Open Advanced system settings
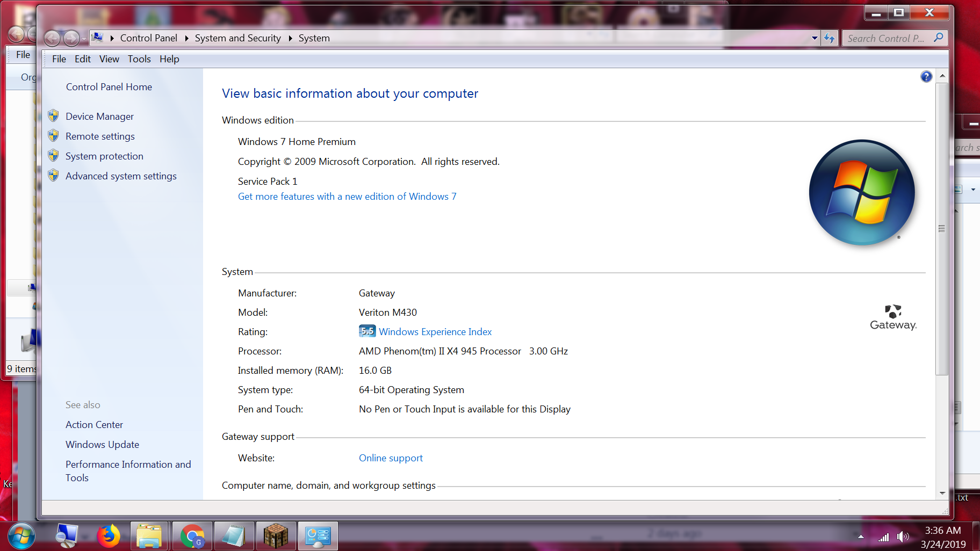980x551 pixels. click(121, 176)
